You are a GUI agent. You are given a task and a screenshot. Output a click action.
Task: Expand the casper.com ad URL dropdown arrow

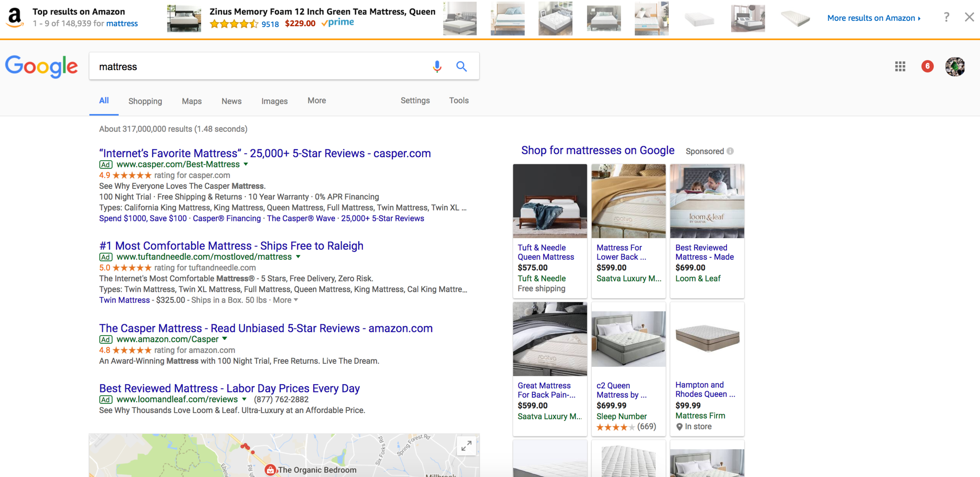tap(246, 164)
